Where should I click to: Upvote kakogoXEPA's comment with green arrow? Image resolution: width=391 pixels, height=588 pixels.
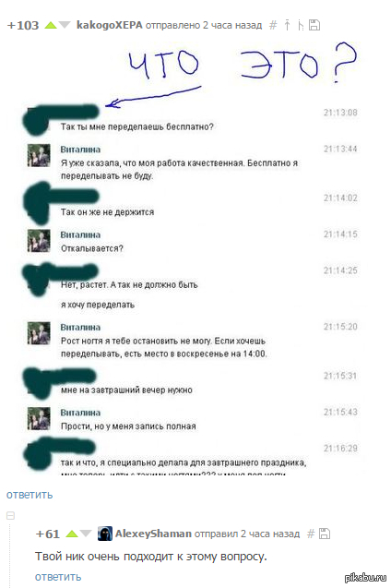(x=51, y=26)
